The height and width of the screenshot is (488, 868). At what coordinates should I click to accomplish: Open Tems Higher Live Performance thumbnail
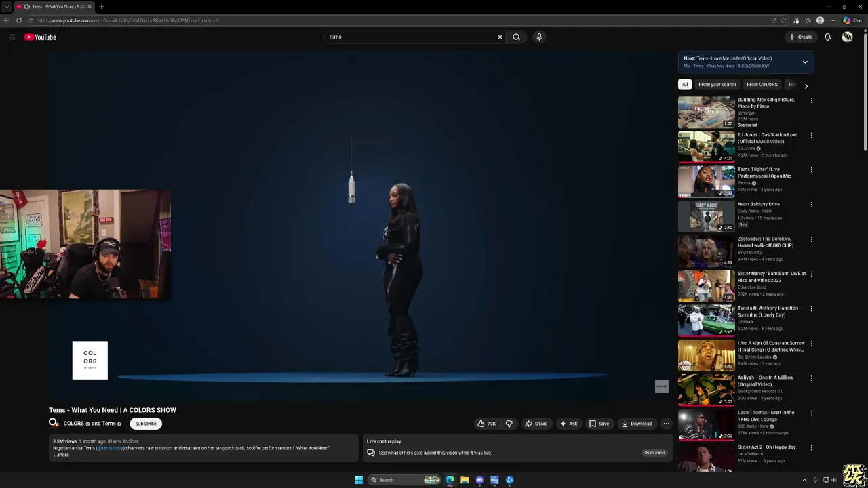[706, 181]
